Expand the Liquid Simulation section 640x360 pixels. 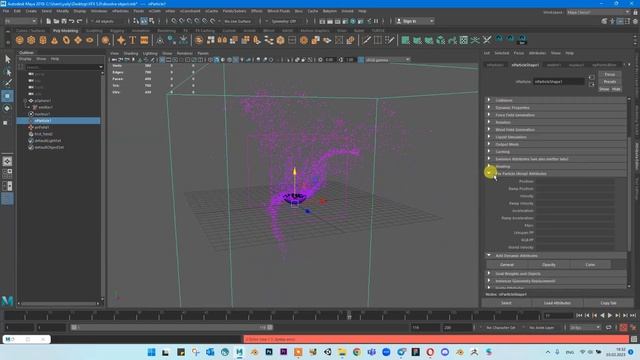557,137
